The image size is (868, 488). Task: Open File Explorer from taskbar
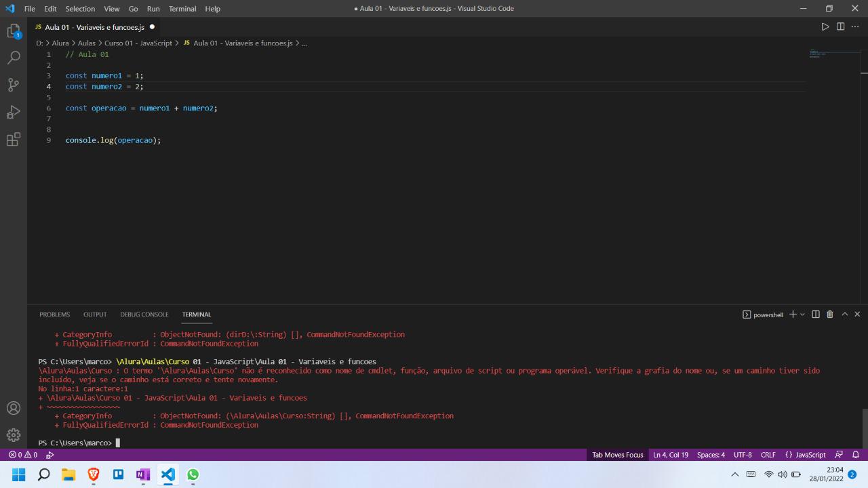68,474
